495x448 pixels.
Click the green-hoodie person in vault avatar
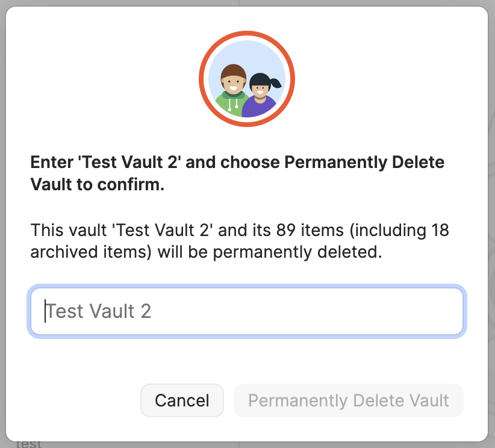click(x=232, y=90)
